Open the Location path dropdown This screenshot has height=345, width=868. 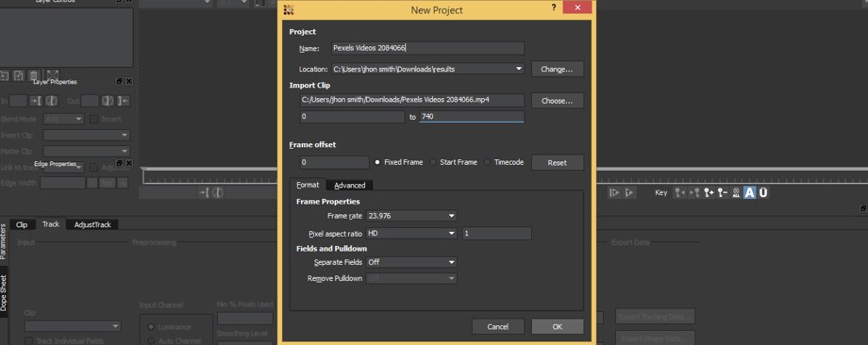(x=518, y=69)
